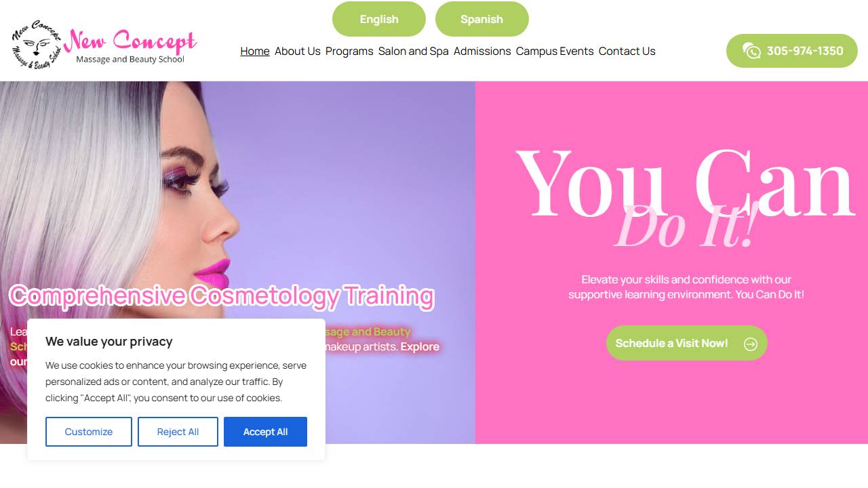Call 305-974-1350 button
The height and width of the screenshot is (488, 868).
click(x=792, y=51)
